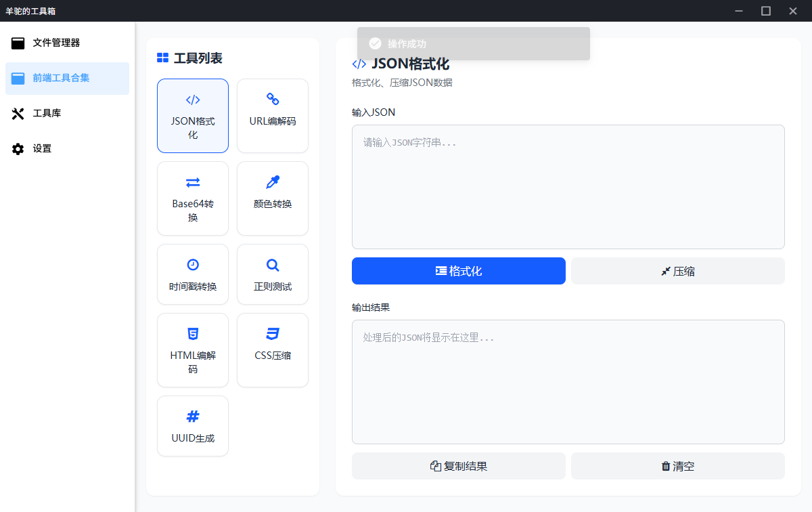Click the checkmark icon in 操作成功 toast
812x512 pixels.
pos(375,43)
